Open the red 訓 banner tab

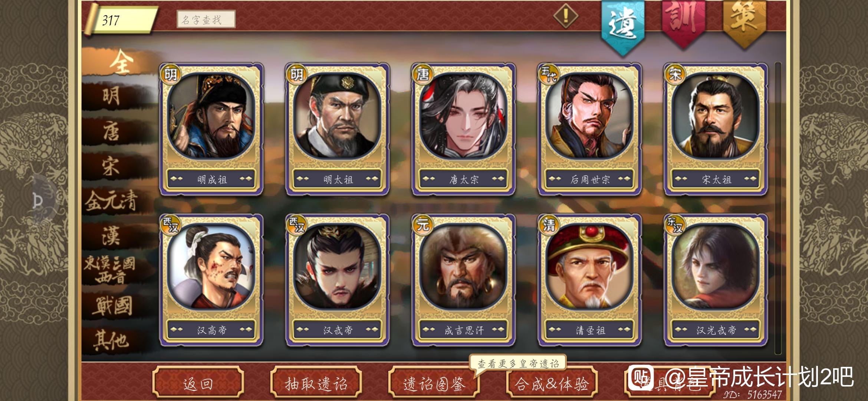[683, 22]
